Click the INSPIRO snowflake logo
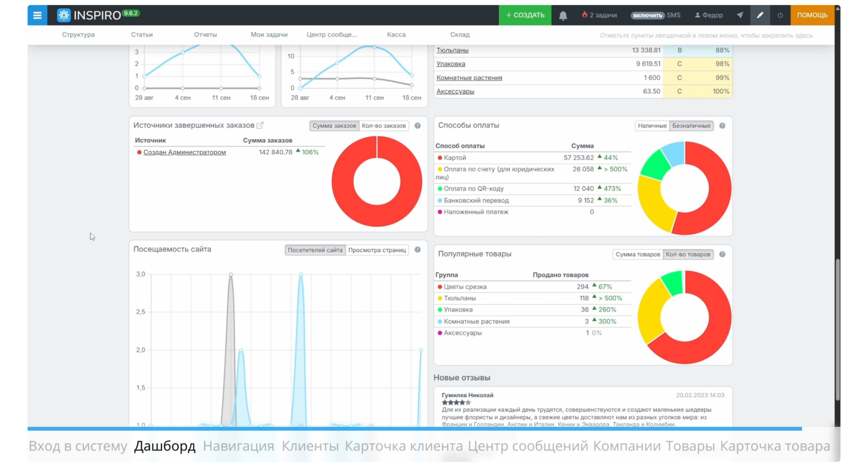 64,15
